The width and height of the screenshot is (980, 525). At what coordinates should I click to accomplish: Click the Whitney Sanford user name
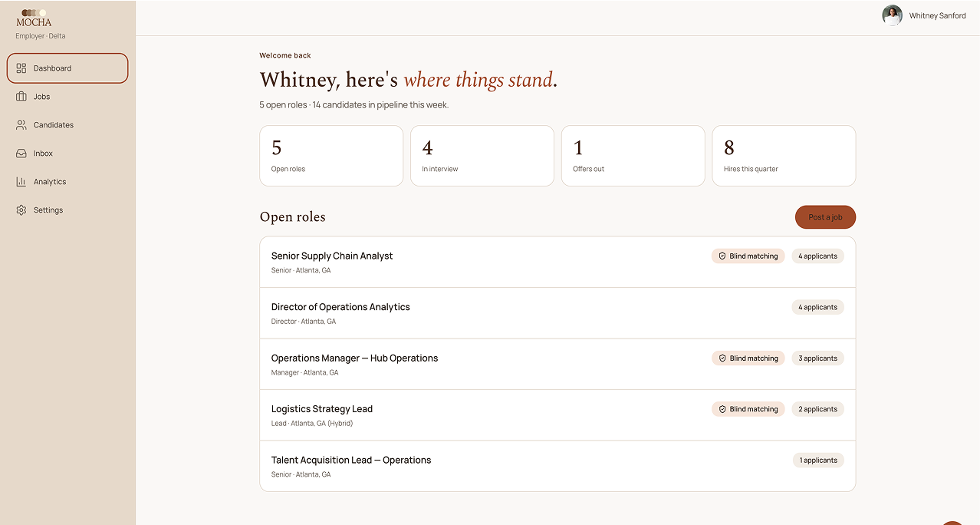pos(938,15)
